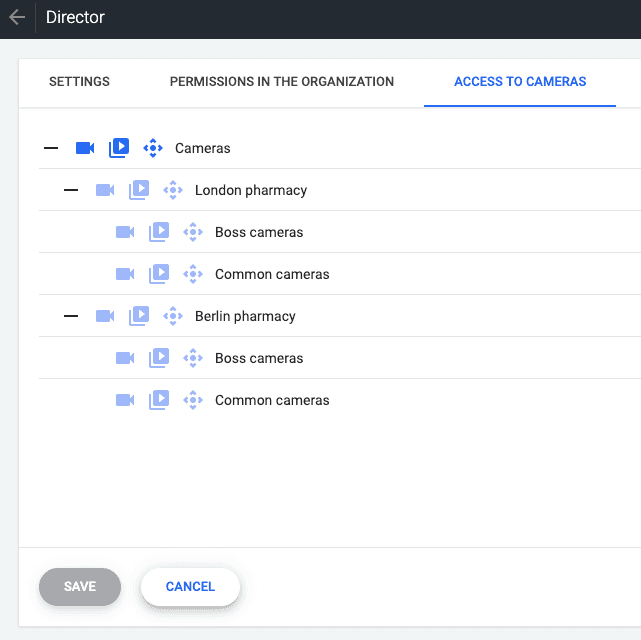Select the Access to Cameras tab

pos(520,82)
